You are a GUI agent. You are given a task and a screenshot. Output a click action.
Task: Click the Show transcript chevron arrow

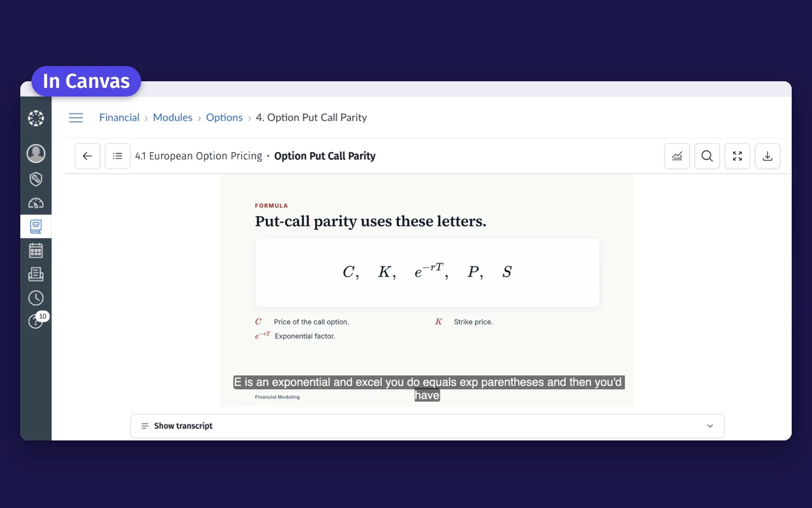(710, 426)
